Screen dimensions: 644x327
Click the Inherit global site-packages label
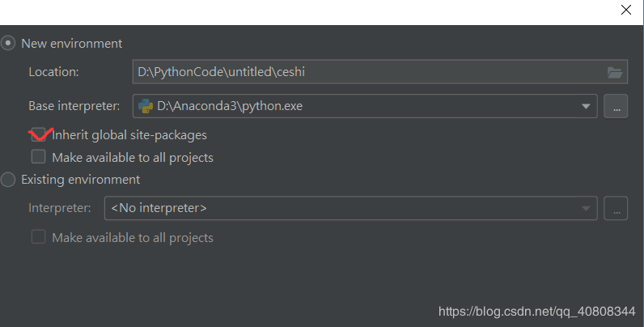tap(129, 135)
